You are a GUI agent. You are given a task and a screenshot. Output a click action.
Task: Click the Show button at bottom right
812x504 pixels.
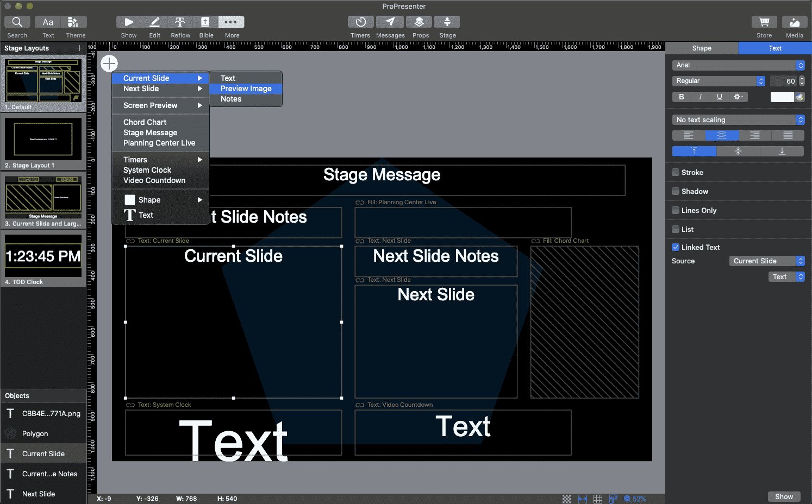784,496
